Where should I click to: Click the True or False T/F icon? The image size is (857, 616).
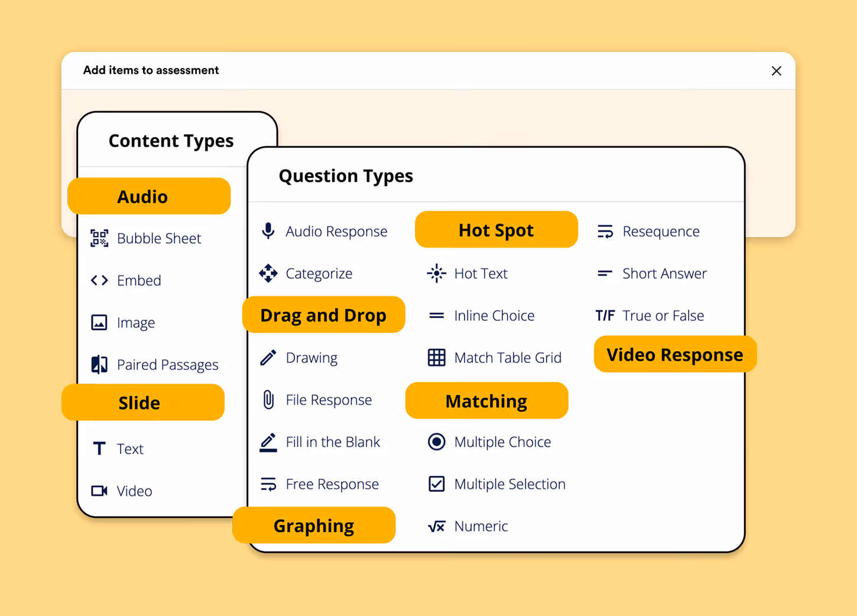tap(605, 316)
